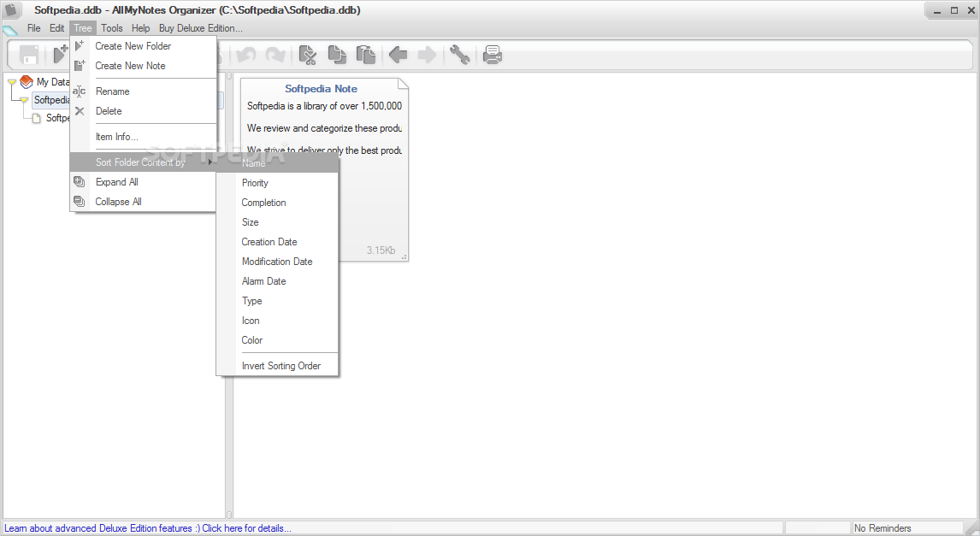Select the My Data root tree item
Screen dimensions: 980x536
52,82
